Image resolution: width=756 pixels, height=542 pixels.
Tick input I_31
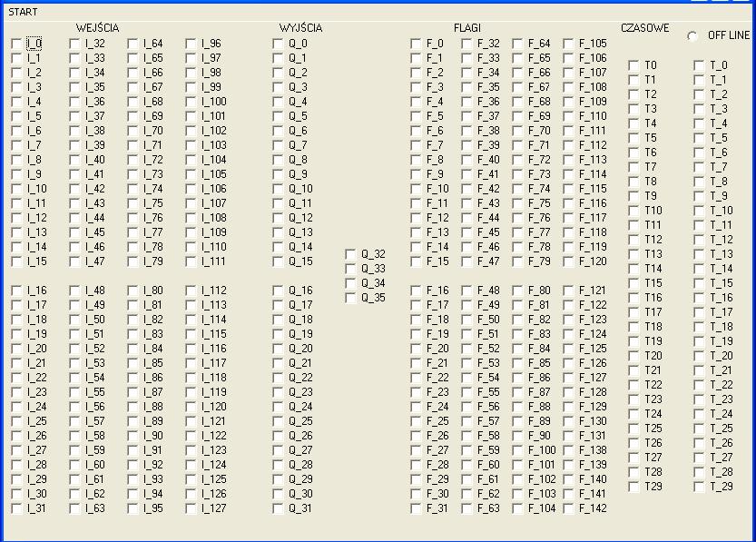tap(16, 508)
